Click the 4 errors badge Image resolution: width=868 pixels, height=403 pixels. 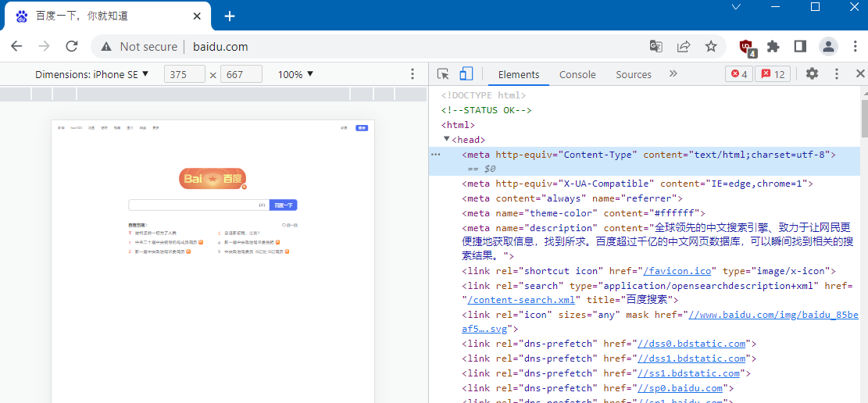[x=739, y=74]
